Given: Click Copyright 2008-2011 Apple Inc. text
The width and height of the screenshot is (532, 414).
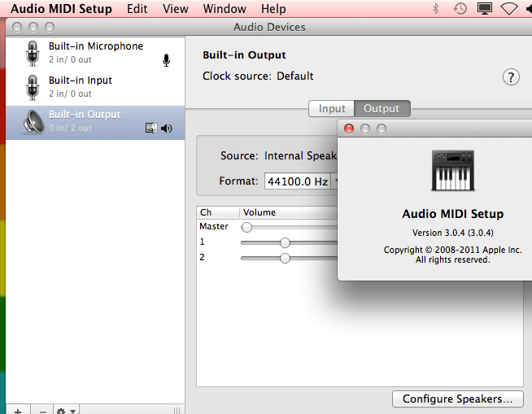Looking at the screenshot, I should 452,250.
